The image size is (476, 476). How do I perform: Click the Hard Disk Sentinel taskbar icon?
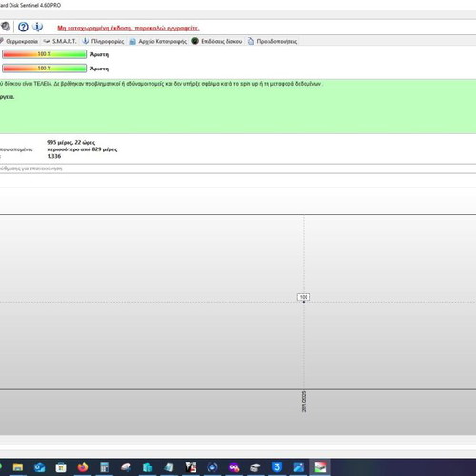(320, 467)
